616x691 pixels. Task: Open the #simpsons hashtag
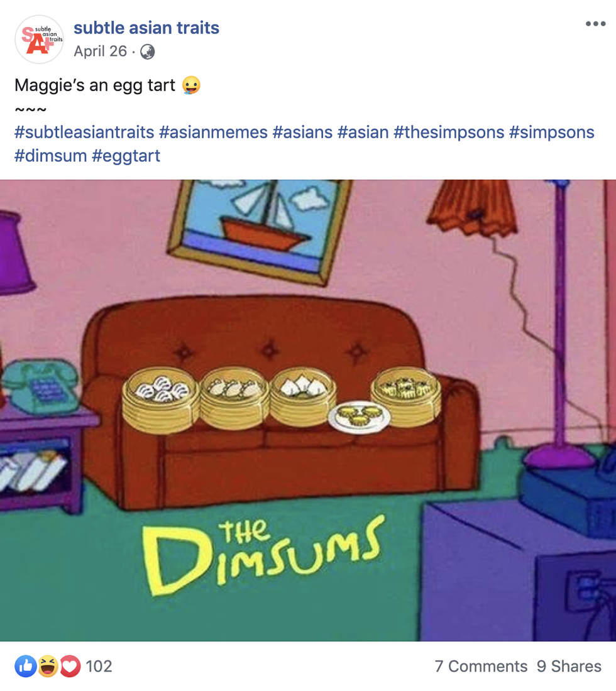coord(552,132)
